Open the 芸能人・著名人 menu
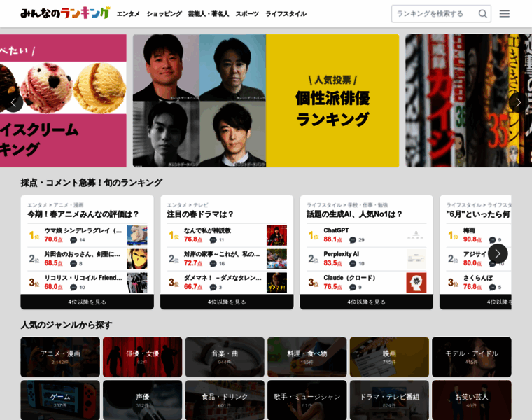Viewport: 532px width, 420px height. [x=209, y=14]
